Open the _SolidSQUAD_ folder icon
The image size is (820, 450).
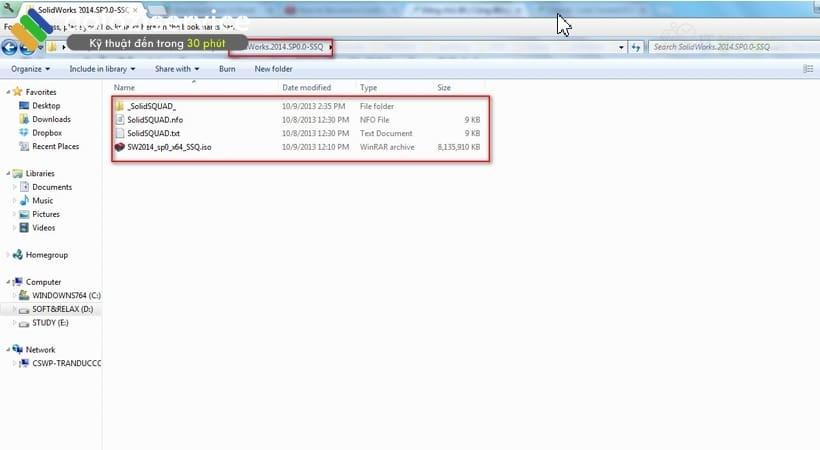119,106
